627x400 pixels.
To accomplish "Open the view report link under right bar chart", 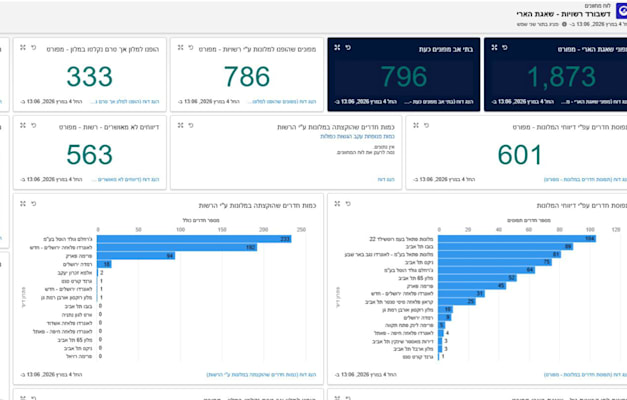I will pos(585,375).
